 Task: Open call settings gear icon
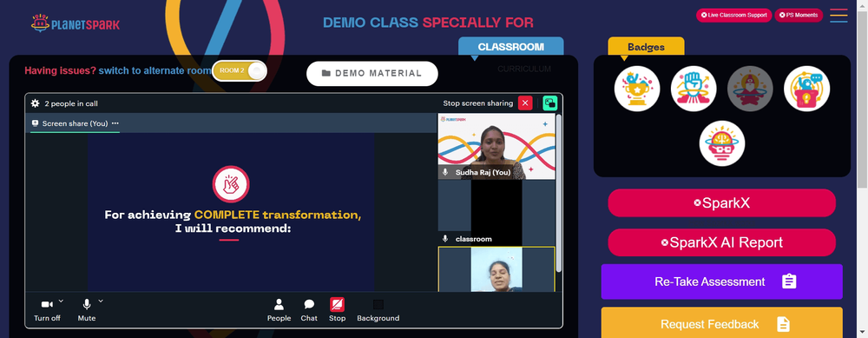coord(35,103)
